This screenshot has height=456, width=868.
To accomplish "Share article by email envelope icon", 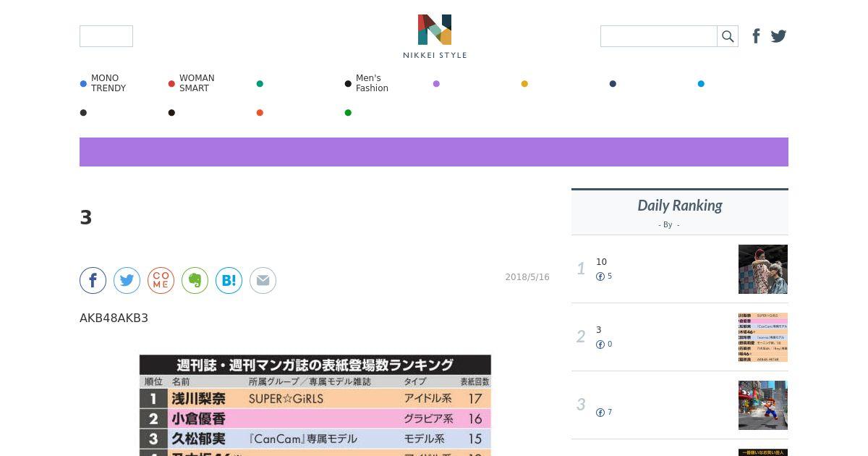I will [263, 280].
